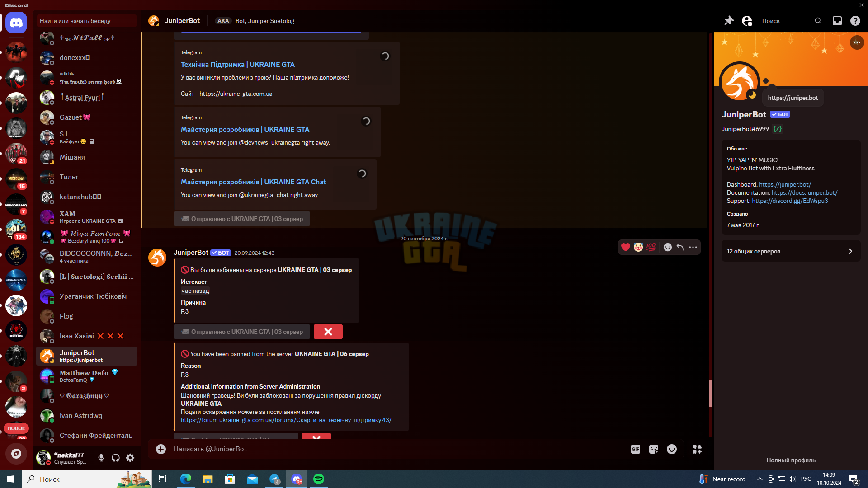
Task: Open apps launcher in message bar
Action: (x=697, y=449)
